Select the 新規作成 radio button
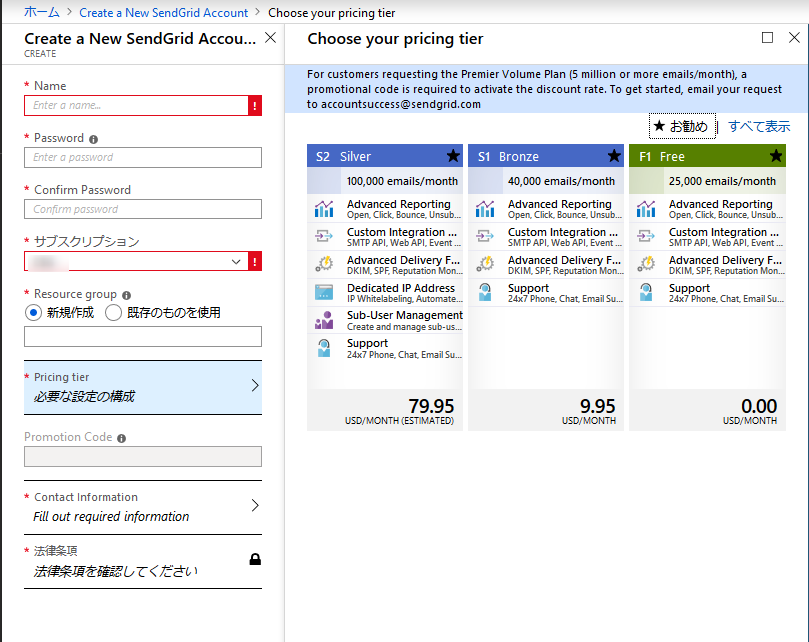Viewport: 809px width, 642px height. (34, 312)
